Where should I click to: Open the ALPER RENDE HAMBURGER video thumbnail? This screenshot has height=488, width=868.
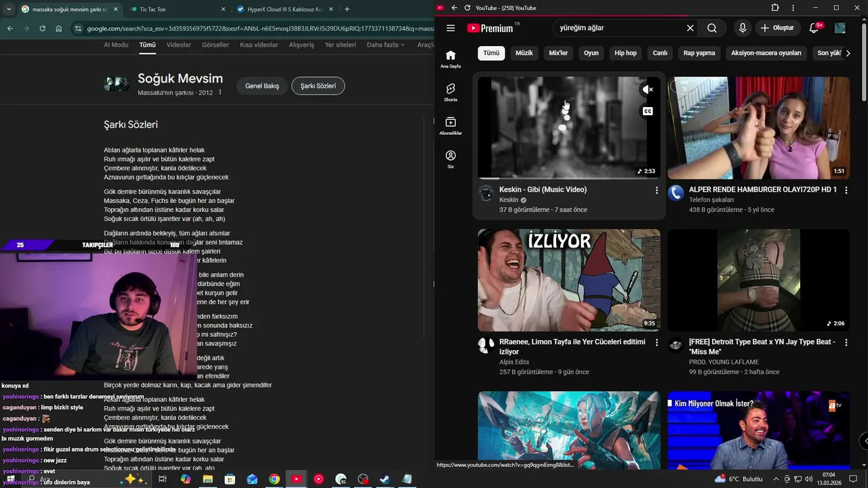(x=758, y=127)
